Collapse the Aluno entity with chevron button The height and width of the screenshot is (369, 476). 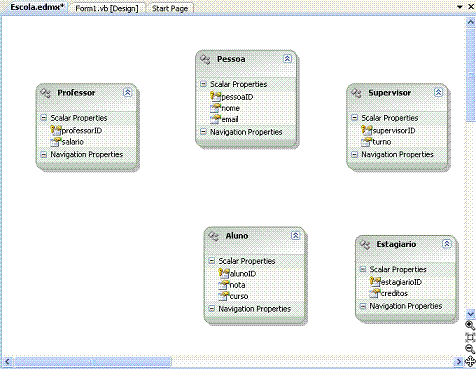[x=295, y=235]
